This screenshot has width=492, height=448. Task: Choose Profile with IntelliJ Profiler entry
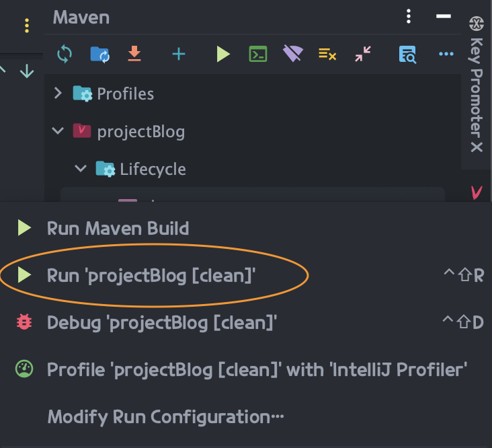click(x=246, y=369)
